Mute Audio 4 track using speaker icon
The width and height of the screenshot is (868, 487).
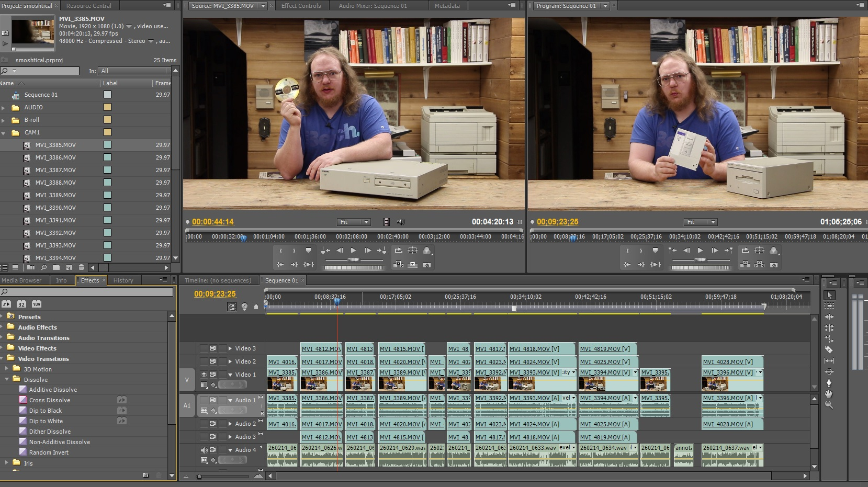204,450
